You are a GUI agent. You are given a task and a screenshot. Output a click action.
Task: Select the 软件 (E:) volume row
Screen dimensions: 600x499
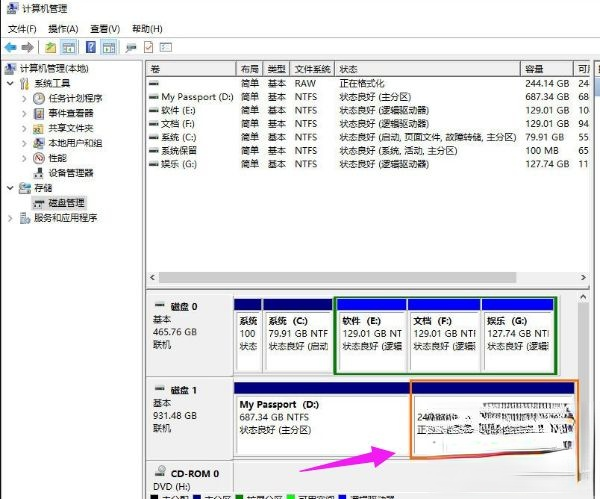tap(367, 110)
